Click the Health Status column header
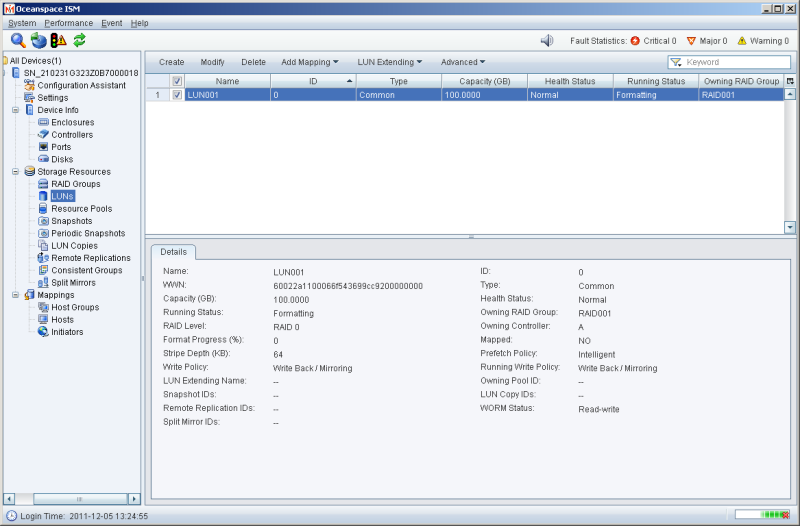This screenshot has width=800, height=526. (x=570, y=81)
